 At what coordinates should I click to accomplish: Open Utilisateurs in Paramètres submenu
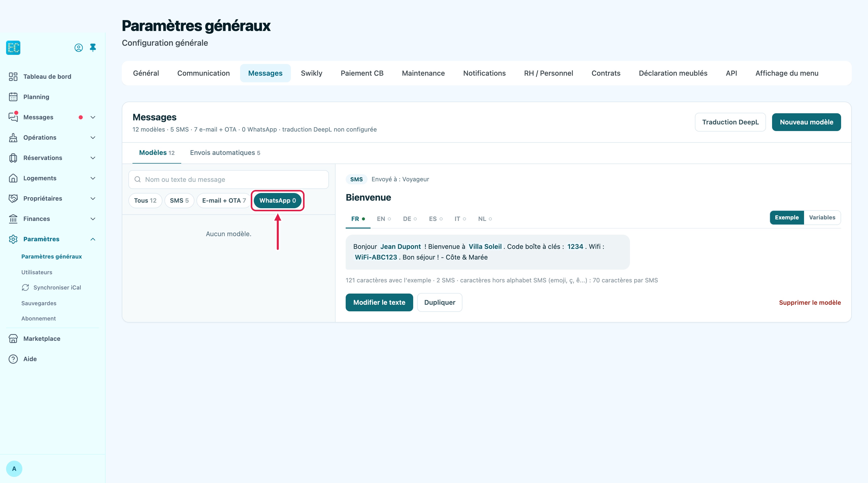(x=37, y=272)
